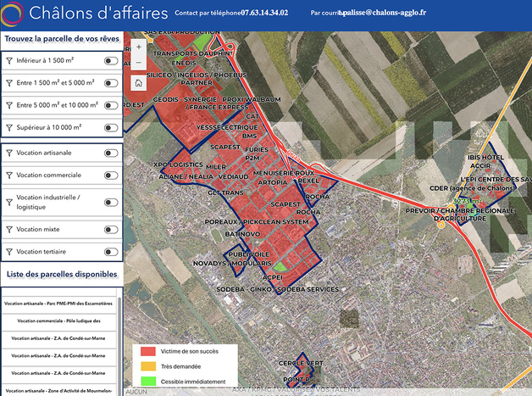Enable the Inférieur à 1 500 m² toggle
Image resolution: width=532 pixels, height=396 pixels.
(110, 61)
